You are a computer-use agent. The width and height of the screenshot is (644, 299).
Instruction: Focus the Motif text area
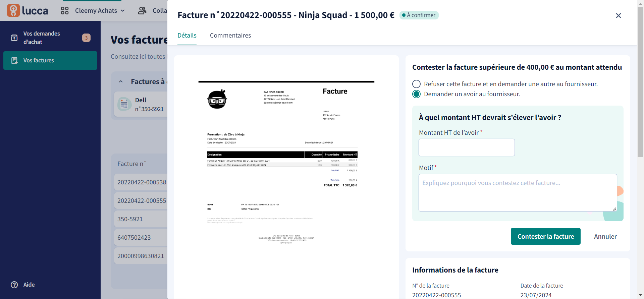pyautogui.click(x=518, y=193)
